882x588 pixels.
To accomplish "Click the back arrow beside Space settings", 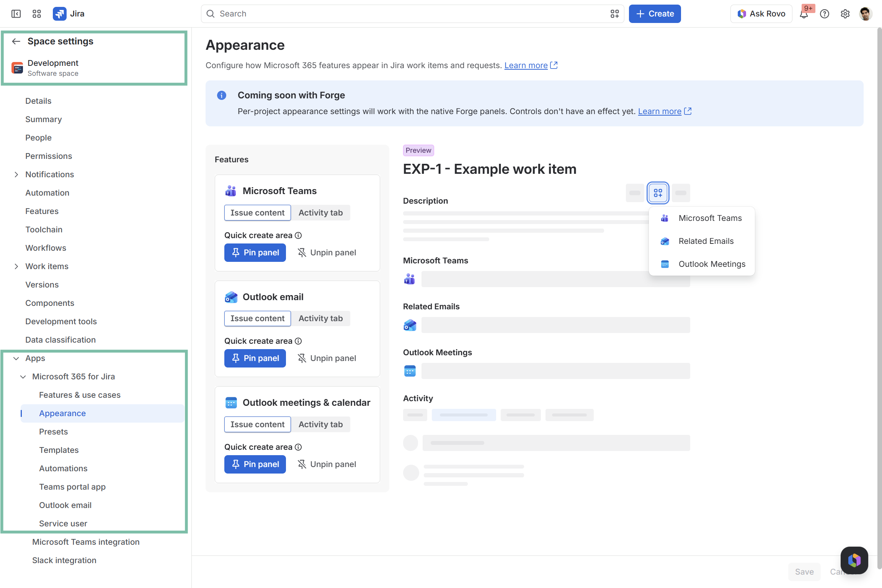I will point(16,41).
